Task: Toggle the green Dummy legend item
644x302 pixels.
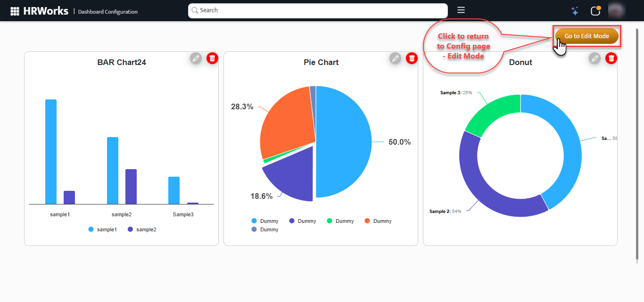Action: [340, 221]
